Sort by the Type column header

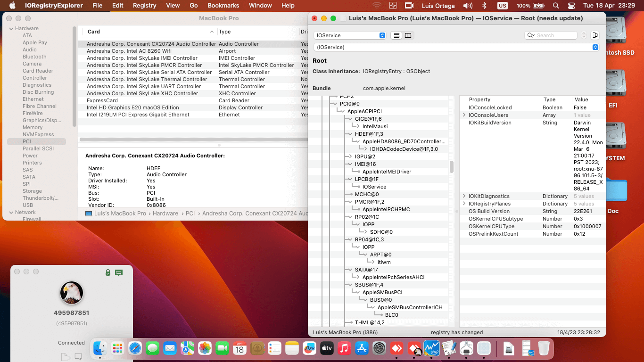coord(258,32)
